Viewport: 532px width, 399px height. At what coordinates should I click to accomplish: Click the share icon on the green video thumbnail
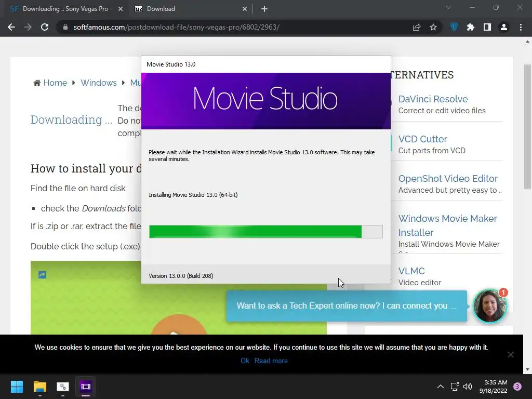pyautogui.click(x=42, y=275)
